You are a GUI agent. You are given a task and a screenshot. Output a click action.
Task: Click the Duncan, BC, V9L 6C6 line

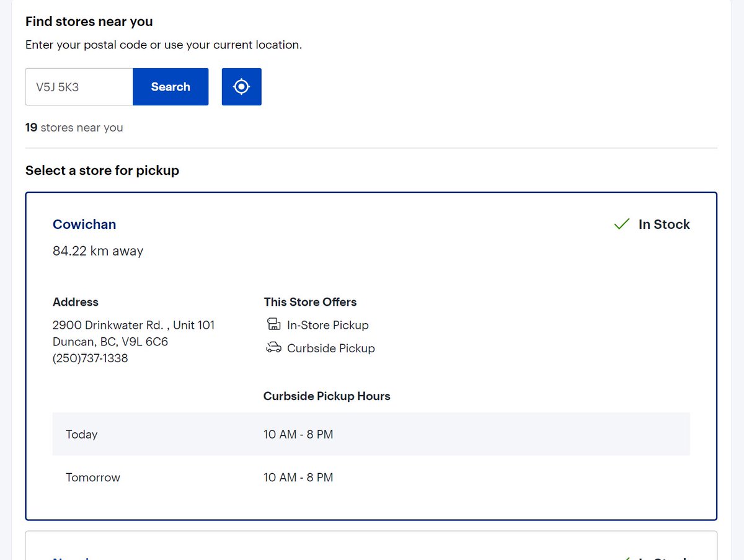pos(110,342)
